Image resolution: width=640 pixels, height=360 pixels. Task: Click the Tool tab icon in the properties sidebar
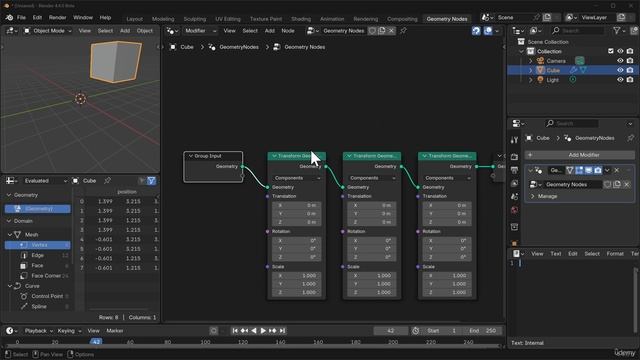[514, 140]
